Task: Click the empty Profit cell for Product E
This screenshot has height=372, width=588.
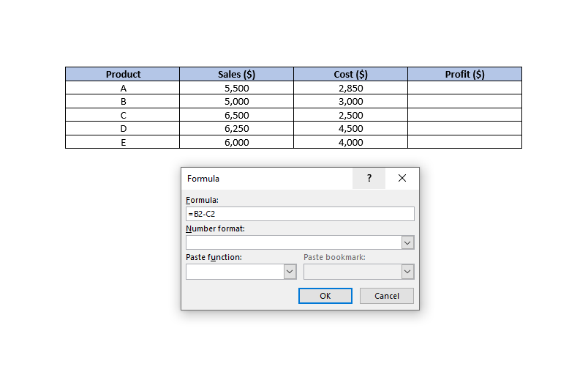Action: tap(464, 143)
